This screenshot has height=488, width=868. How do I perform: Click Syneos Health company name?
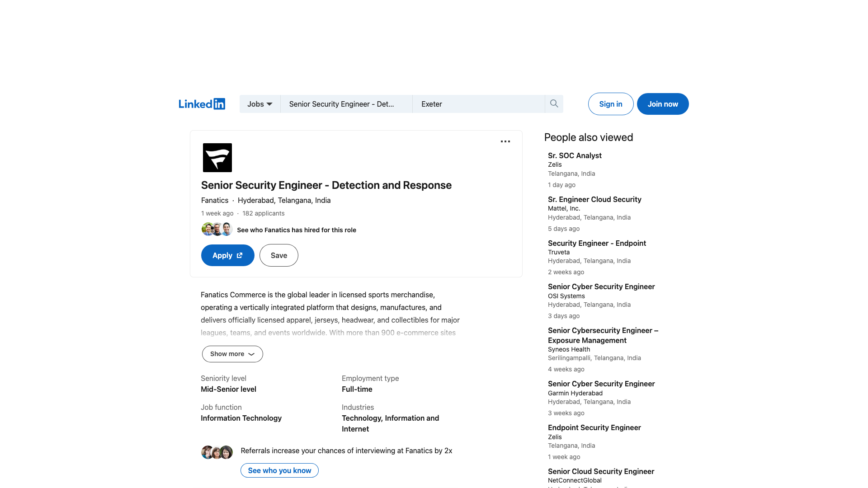(x=569, y=349)
